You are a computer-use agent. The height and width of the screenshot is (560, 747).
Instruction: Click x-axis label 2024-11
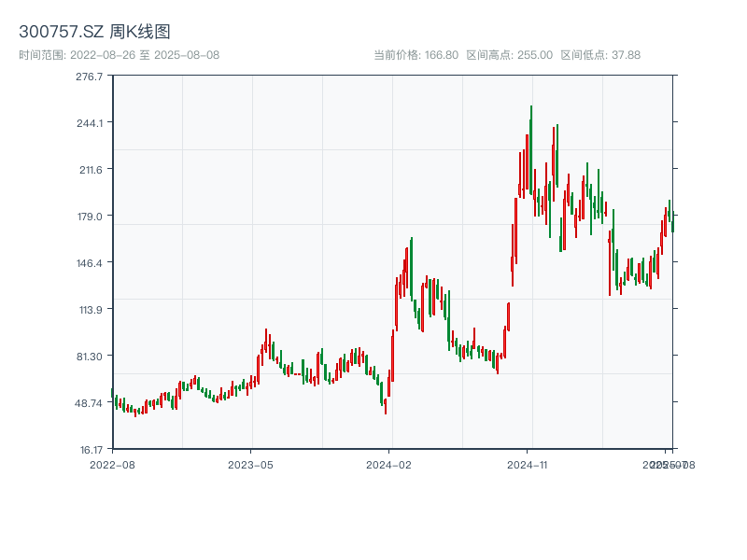527,465
